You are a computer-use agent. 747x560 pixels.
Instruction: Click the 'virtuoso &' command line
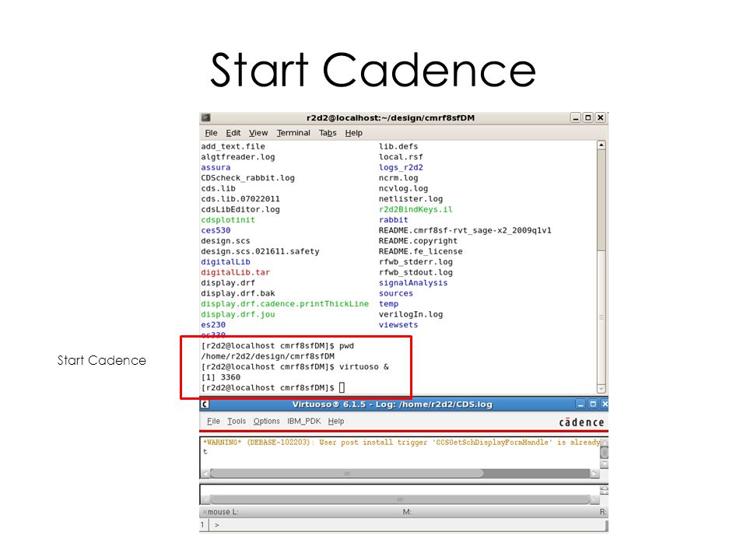click(364, 367)
